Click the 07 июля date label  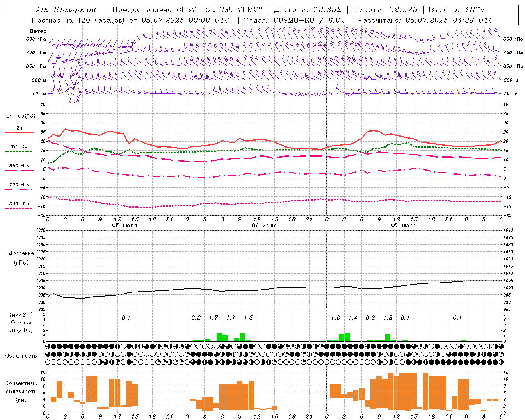coord(403,226)
